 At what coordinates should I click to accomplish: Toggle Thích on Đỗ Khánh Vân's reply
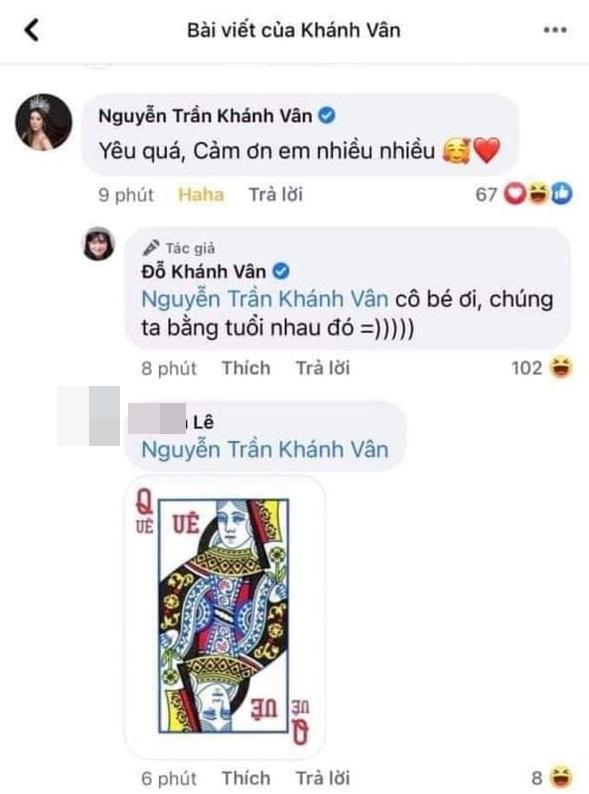coord(246,368)
